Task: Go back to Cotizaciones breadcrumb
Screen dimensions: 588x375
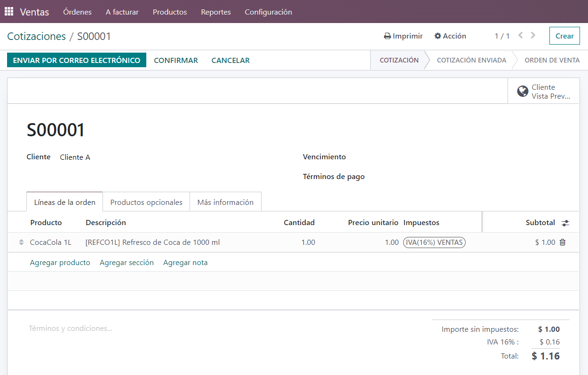Action: pyautogui.click(x=37, y=36)
